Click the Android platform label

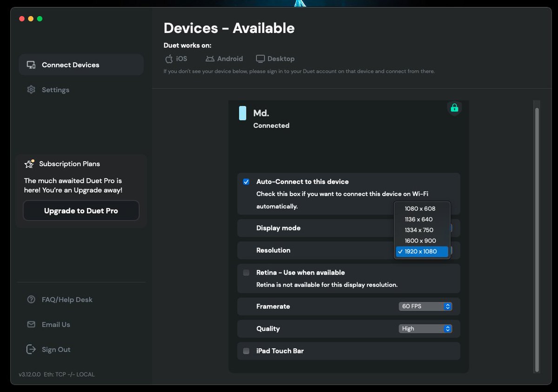[230, 59]
